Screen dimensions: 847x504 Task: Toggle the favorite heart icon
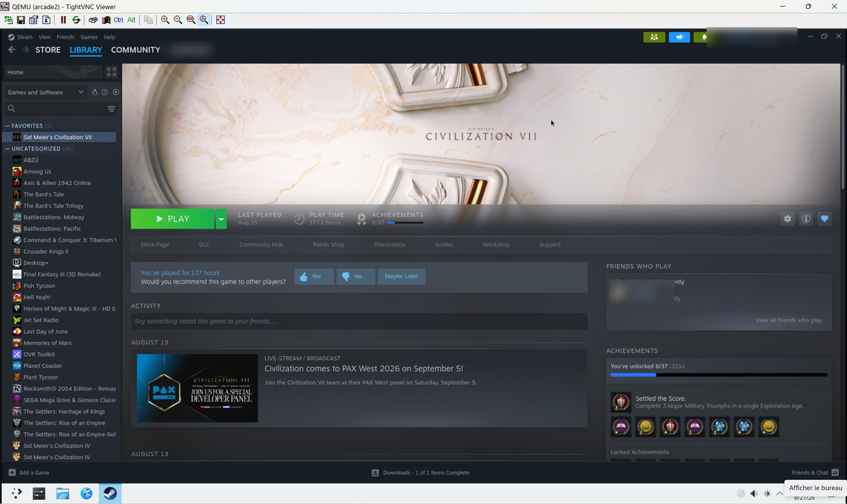coord(824,219)
